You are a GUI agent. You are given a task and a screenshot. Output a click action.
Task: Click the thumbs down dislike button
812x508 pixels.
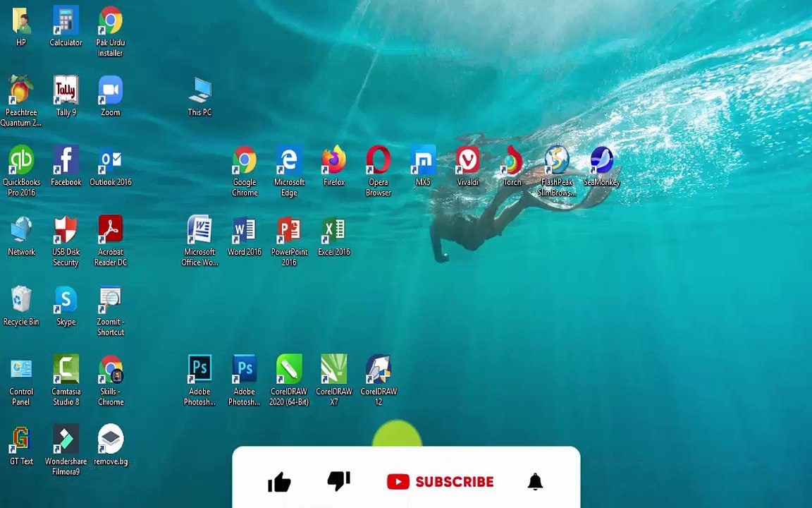(339, 481)
